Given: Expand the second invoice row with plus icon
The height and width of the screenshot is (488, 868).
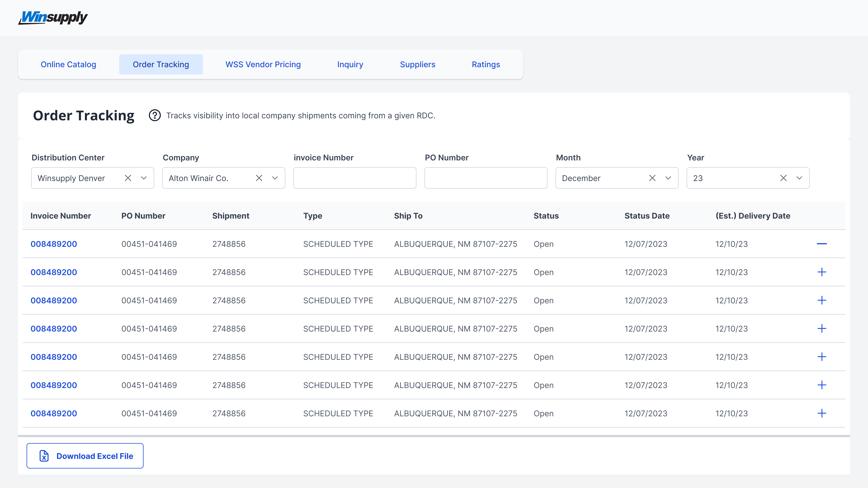Looking at the screenshot, I should [822, 272].
